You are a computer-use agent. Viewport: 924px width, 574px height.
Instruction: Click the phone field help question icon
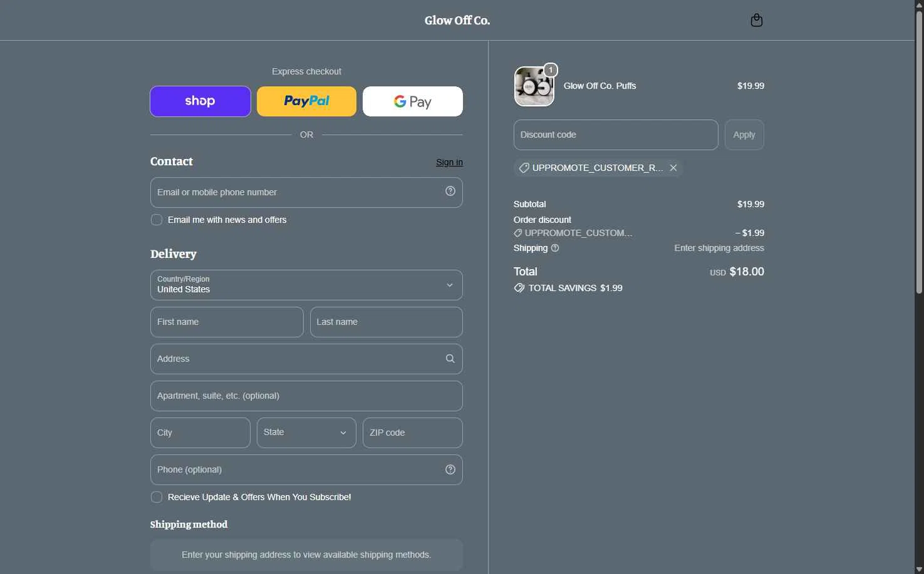(450, 469)
